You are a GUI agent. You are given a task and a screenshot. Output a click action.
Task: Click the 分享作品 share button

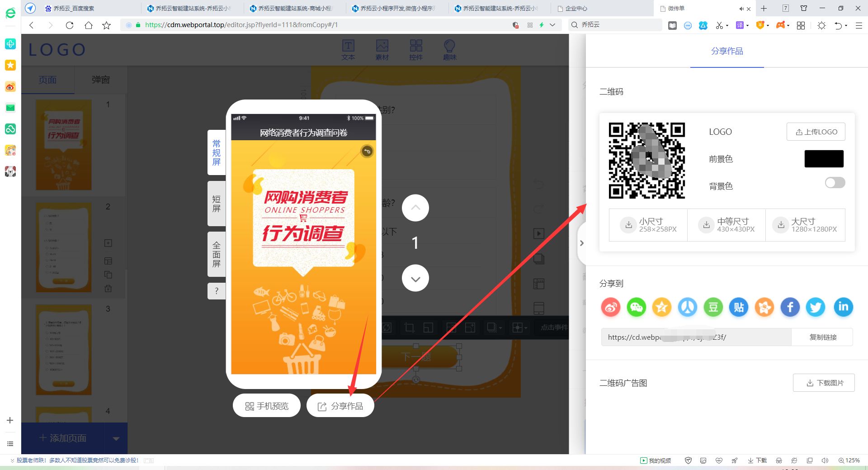(x=340, y=406)
